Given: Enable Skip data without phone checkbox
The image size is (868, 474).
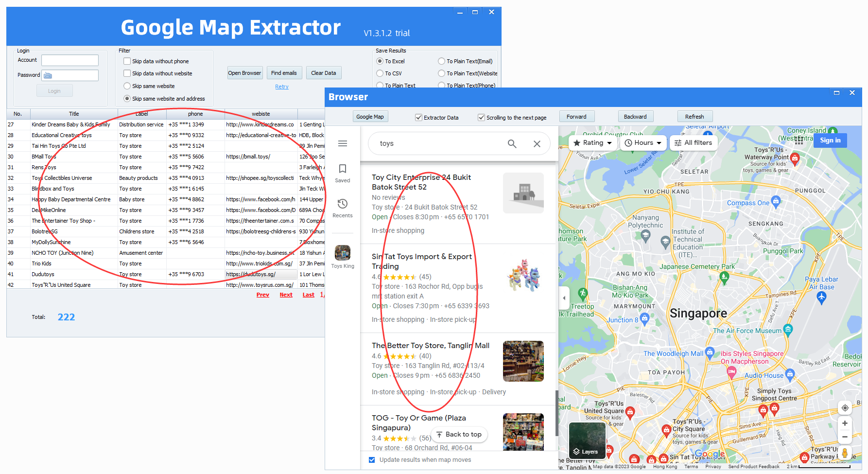Looking at the screenshot, I should (x=127, y=61).
